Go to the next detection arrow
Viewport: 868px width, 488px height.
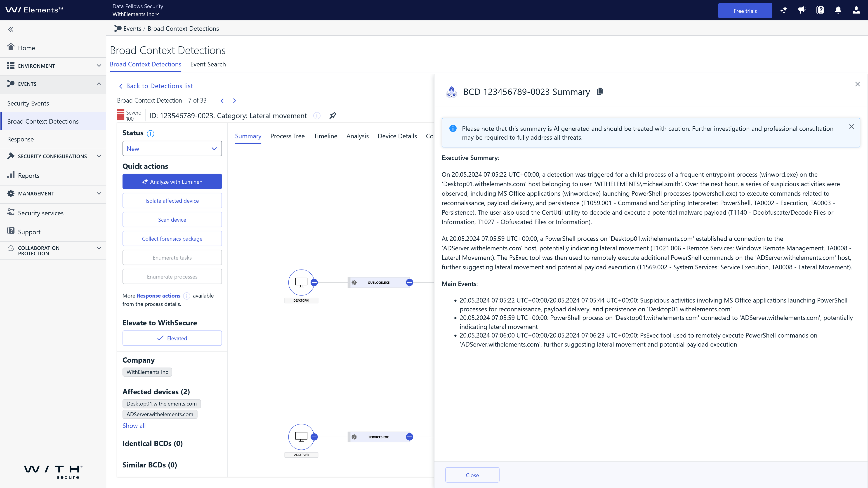pyautogui.click(x=235, y=101)
